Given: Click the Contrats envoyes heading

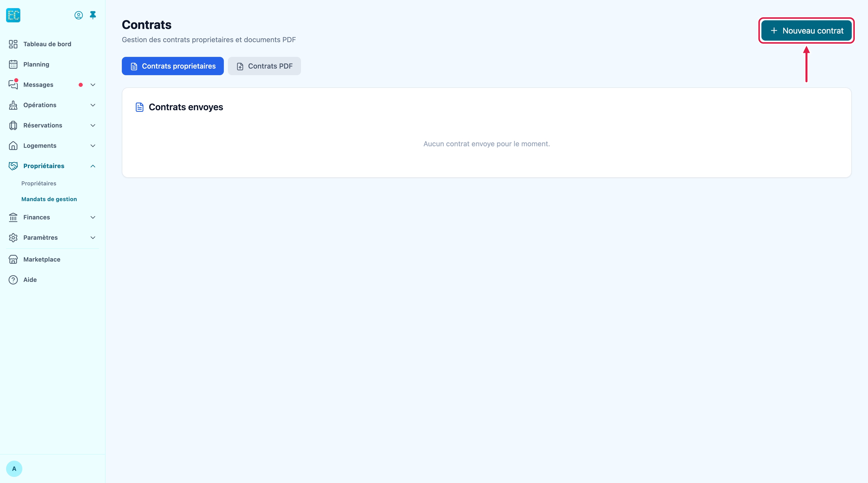Looking at the screenshot, I should pos(186,107).
